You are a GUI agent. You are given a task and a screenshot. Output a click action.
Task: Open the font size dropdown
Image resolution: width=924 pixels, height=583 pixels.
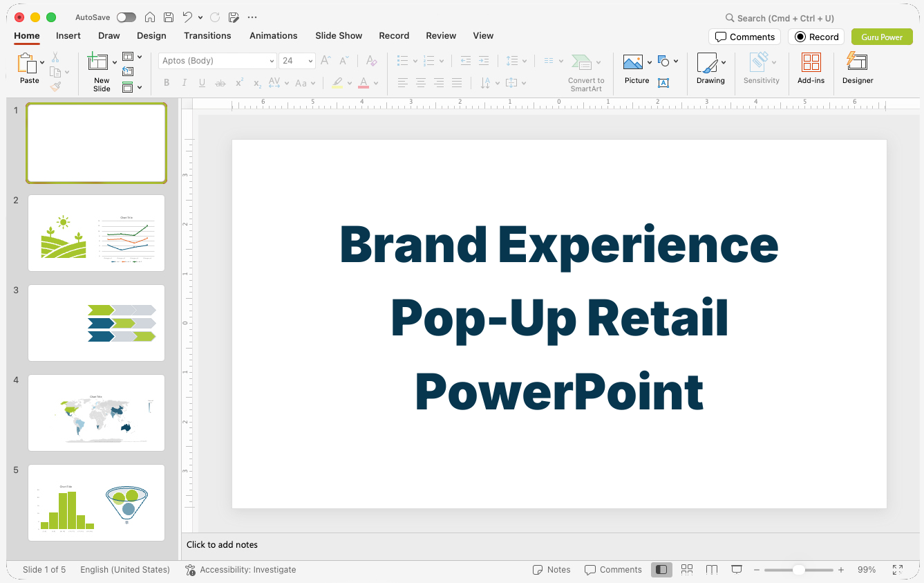tap(310, 61)
